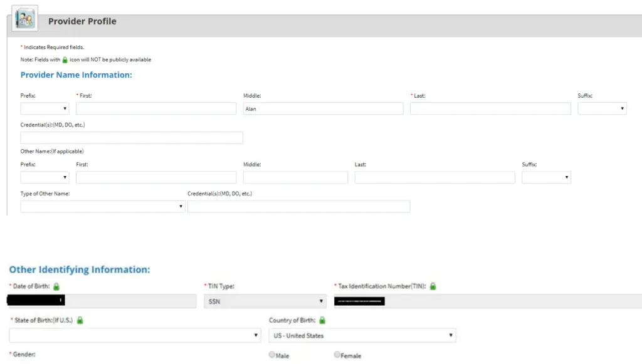The width and height of the screenshot is (642, 364).
Task: Open the TIN Type dropdown showing SSN
Action: click(265, 301)
